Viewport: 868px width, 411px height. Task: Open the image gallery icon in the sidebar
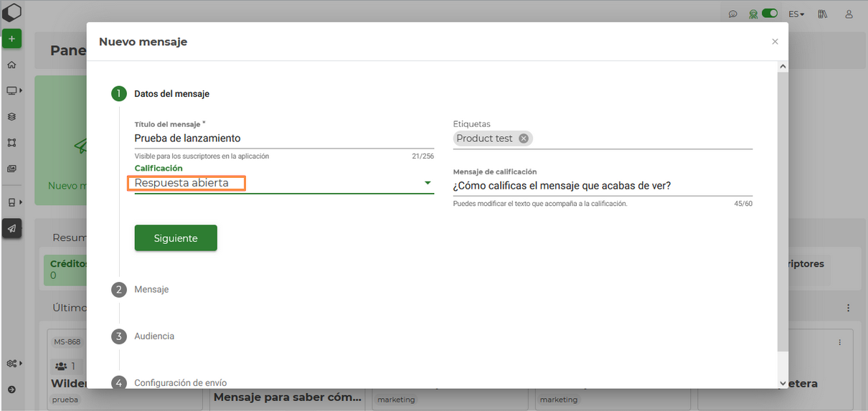(11, 169)
